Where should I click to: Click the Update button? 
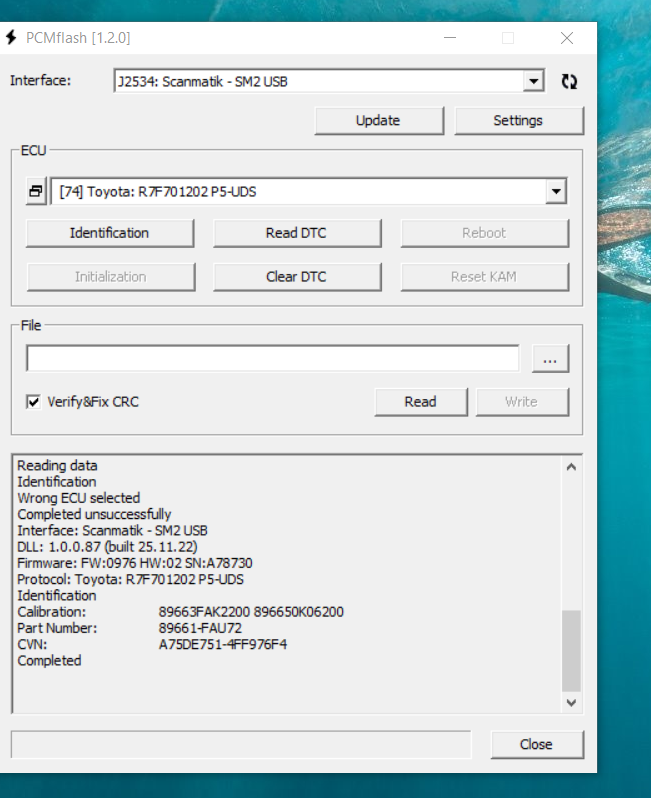tap(379, 121)
